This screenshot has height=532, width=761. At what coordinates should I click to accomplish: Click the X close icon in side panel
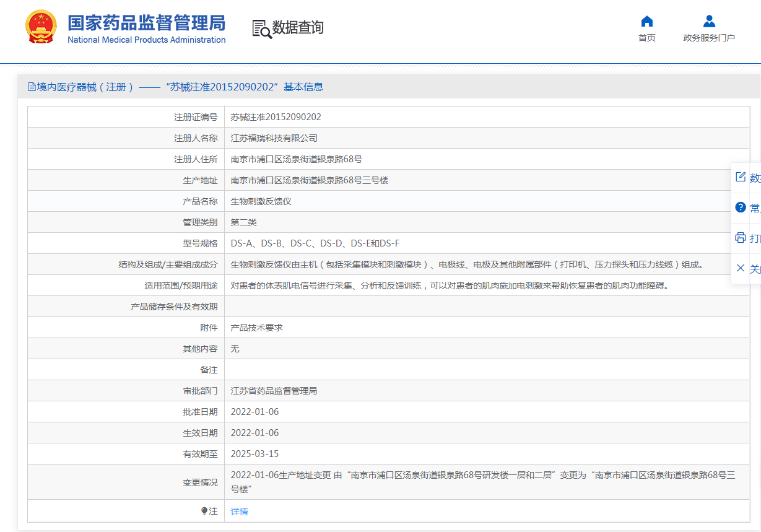coord(741,268)
